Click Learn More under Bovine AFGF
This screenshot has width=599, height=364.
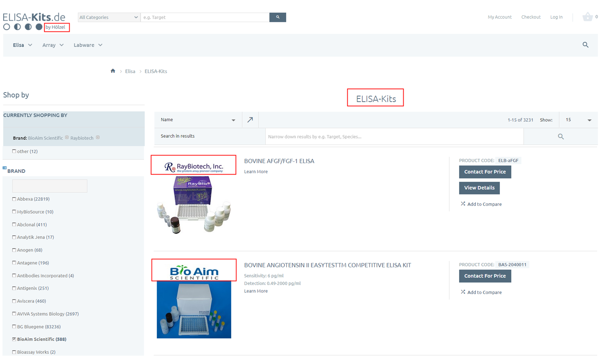click(256, 172)
